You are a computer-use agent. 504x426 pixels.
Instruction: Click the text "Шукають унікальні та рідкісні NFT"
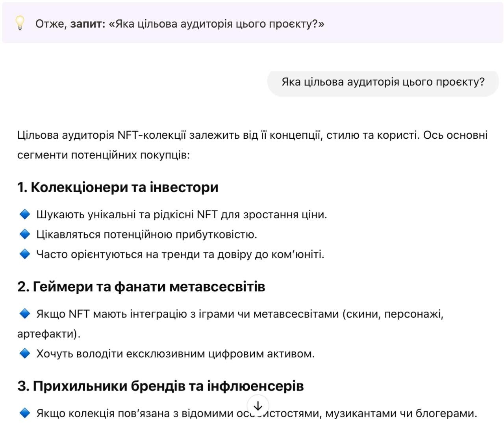(x=182, y=215)
